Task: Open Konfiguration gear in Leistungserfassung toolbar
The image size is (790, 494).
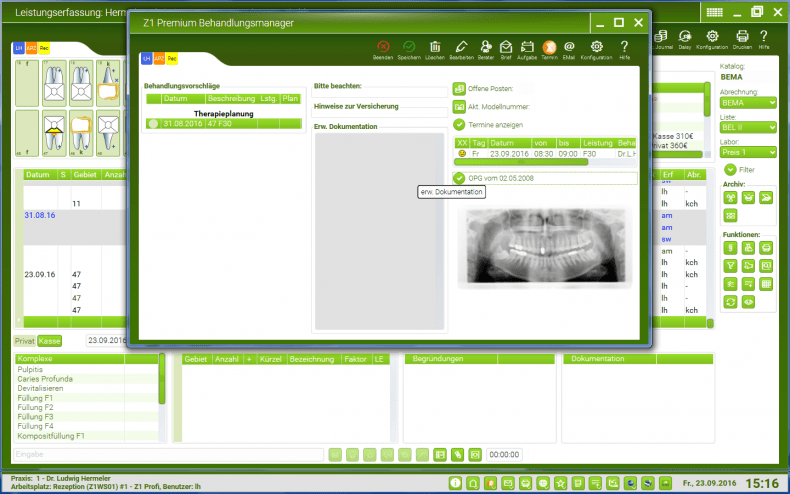Action: pos(712,36)
